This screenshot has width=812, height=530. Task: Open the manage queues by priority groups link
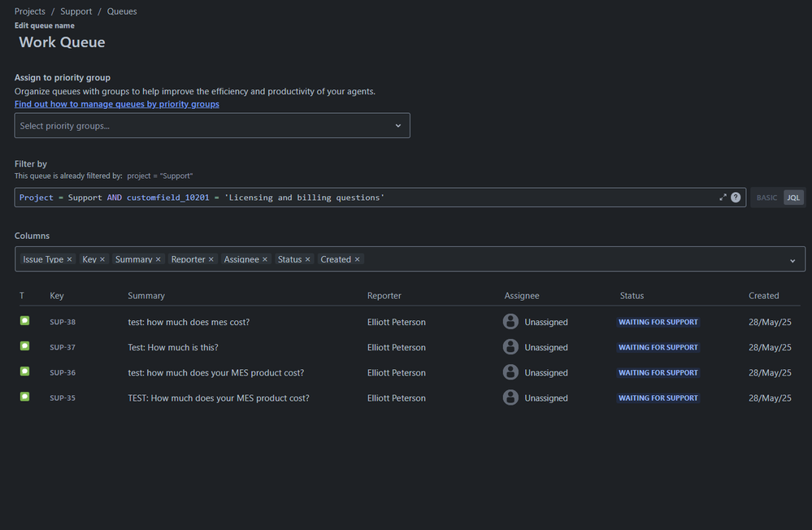(x=117, y=104)
